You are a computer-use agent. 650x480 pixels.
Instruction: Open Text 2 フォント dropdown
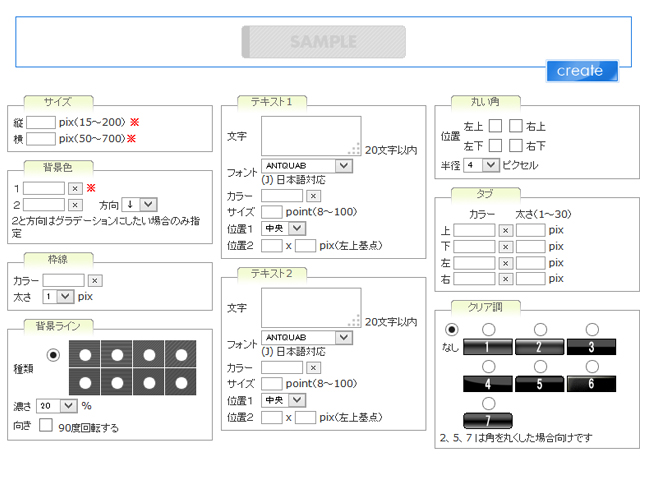click(307, 337)
